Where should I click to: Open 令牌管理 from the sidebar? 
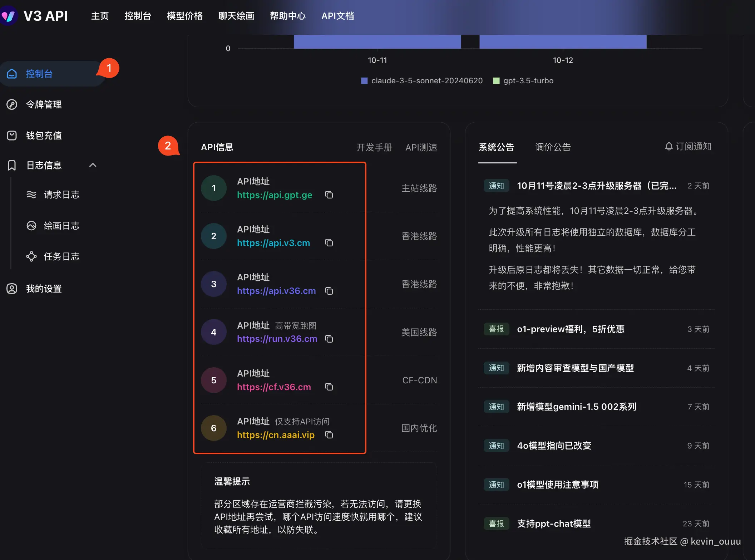click(44, 104)
